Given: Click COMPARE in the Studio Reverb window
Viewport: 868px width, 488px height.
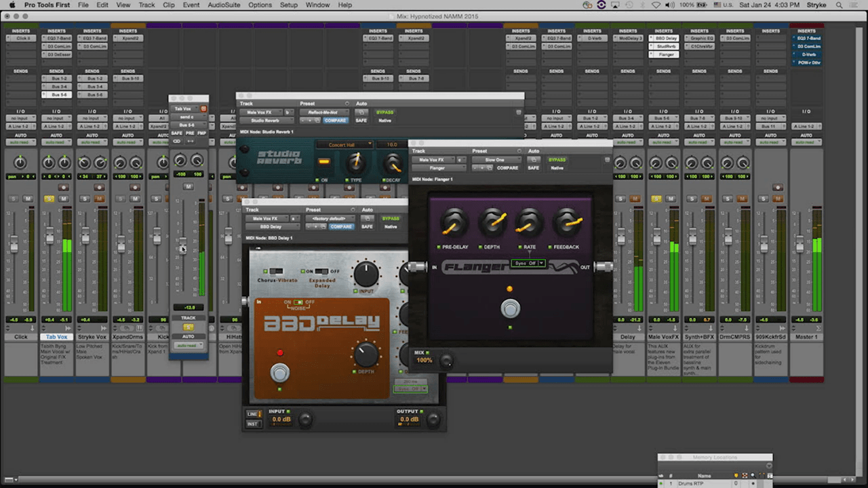Looking at the screenshot, I should click(337, 121).
